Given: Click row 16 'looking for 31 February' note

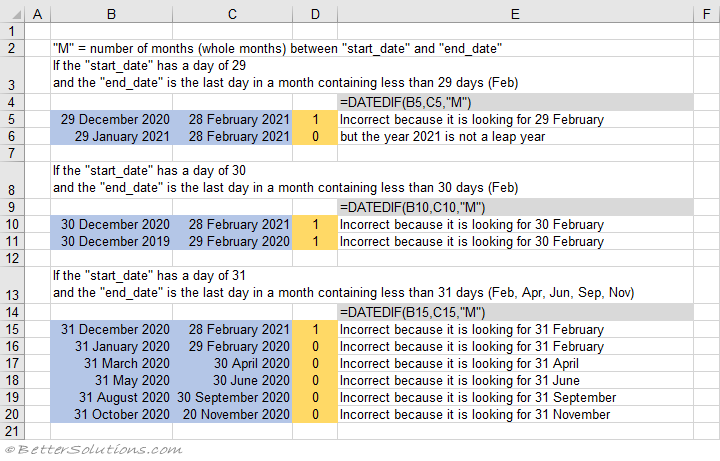Looking at the screenshot, I should point(472,346).
